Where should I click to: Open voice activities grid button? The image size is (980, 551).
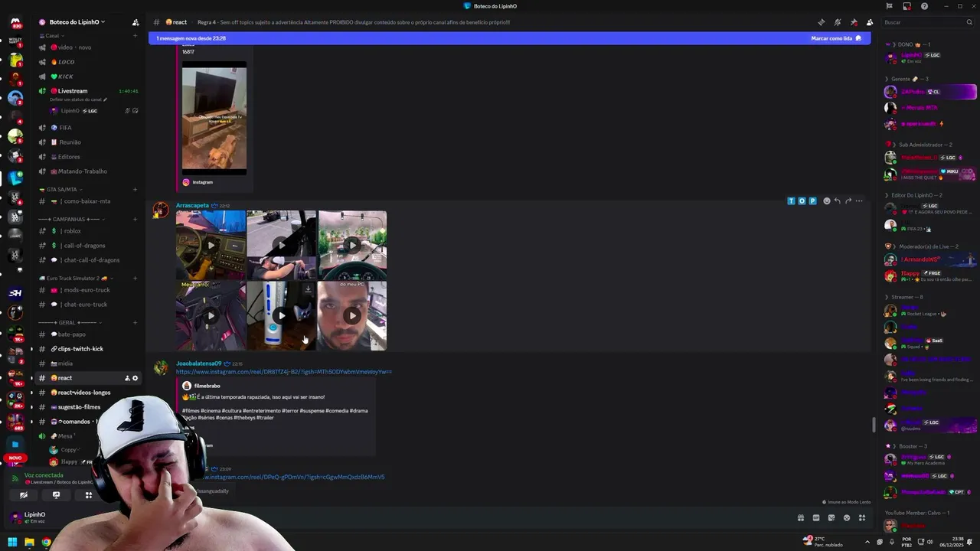88,495
